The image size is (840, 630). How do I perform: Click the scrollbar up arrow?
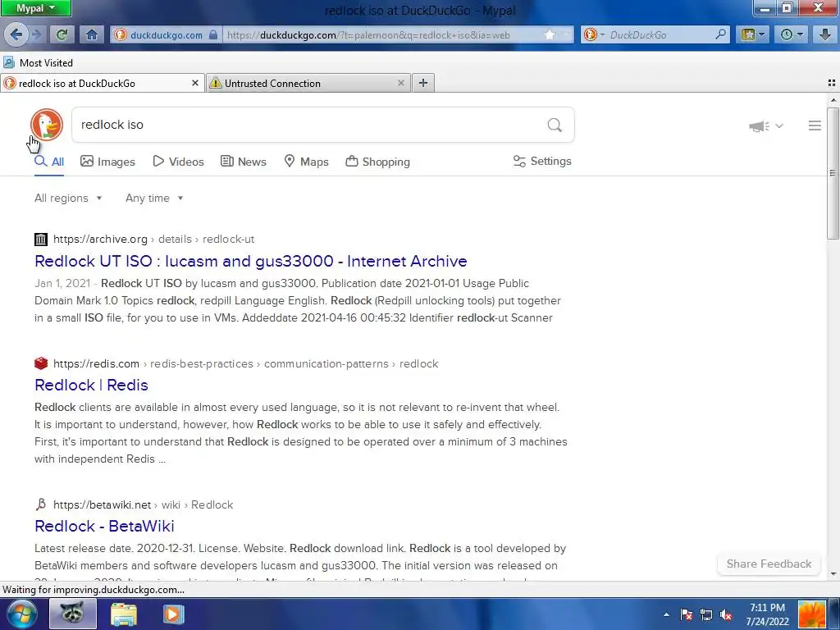833,100
